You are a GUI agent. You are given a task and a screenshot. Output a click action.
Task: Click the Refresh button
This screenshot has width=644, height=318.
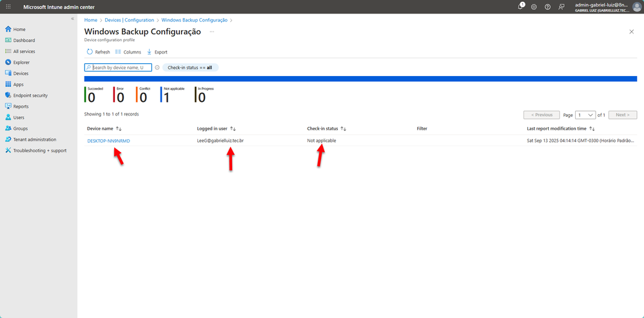[99, 52]
